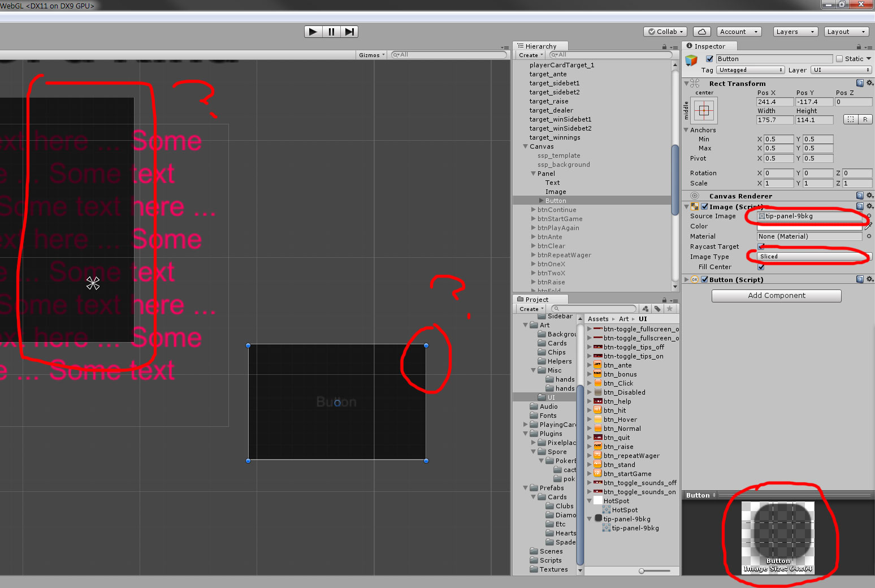
Task: Click the search magnifier in the Project panel
Action: point(556,309)
